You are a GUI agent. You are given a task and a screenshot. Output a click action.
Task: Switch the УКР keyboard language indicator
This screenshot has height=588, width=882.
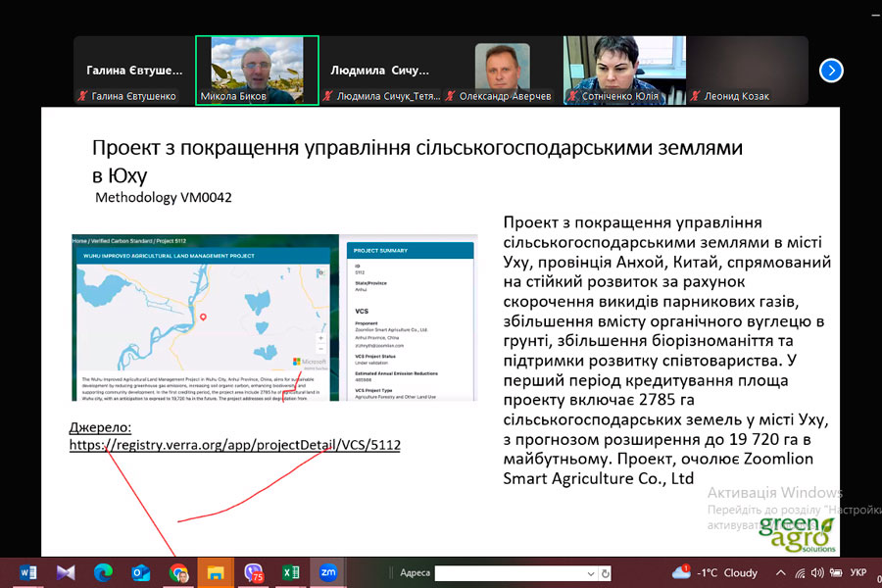(x=857, y=572)
